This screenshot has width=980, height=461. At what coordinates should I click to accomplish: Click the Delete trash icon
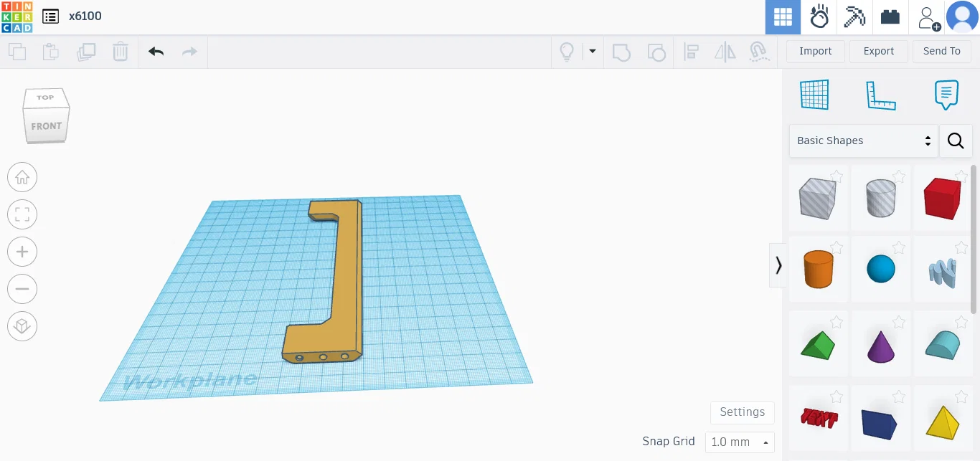(x=121, y=52)
